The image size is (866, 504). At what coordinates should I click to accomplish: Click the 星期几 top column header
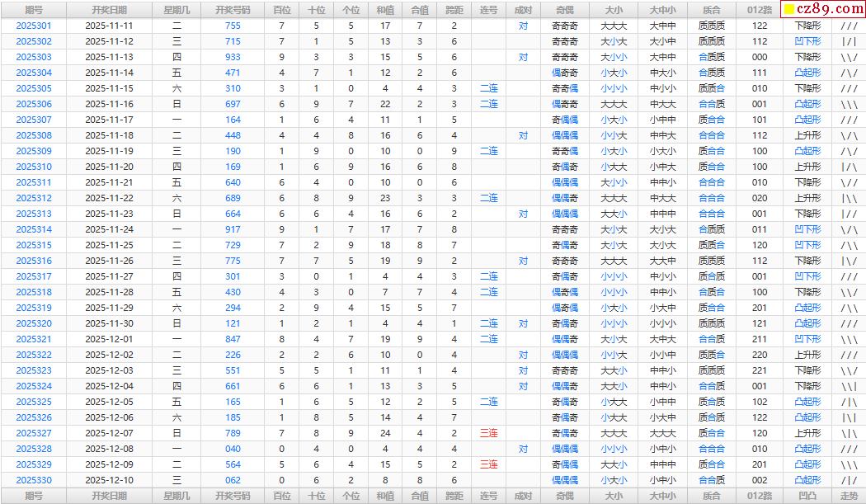(x=176, y=10)
